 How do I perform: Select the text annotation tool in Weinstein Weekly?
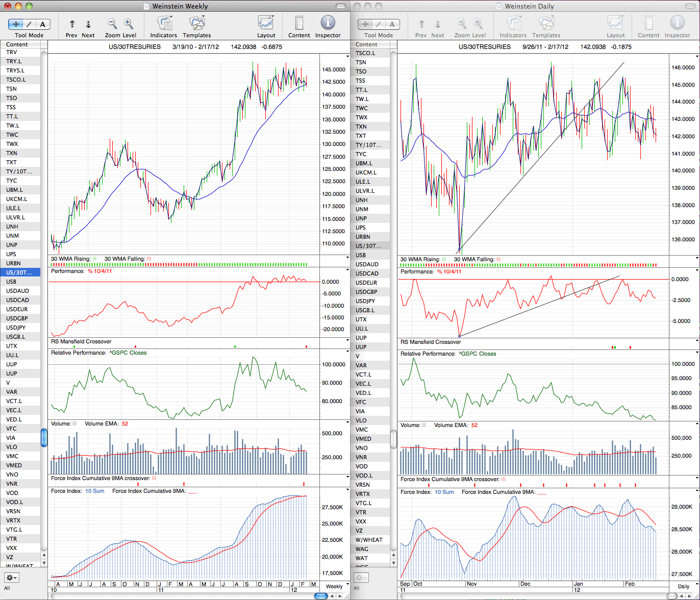click(42, 24)
